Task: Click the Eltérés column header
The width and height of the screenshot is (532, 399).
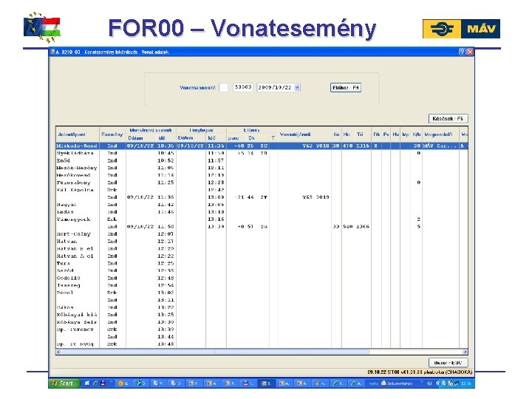Action: point(252,130)
